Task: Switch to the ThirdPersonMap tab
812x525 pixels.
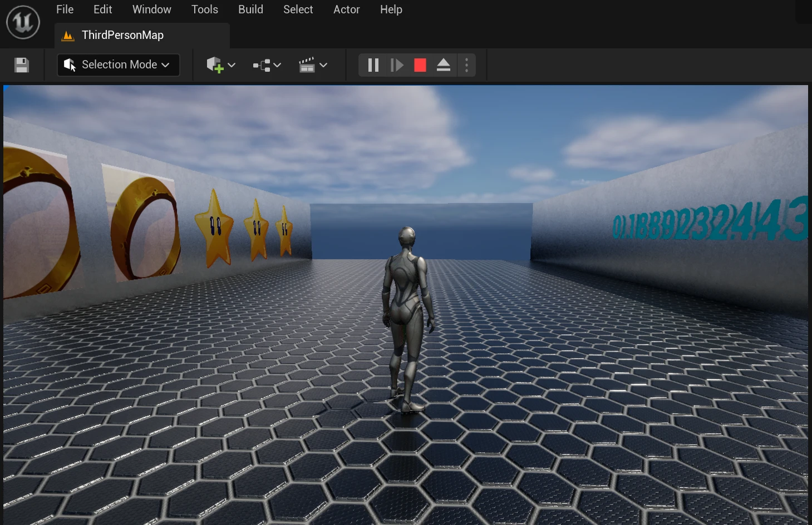Action: pos(122,35)
